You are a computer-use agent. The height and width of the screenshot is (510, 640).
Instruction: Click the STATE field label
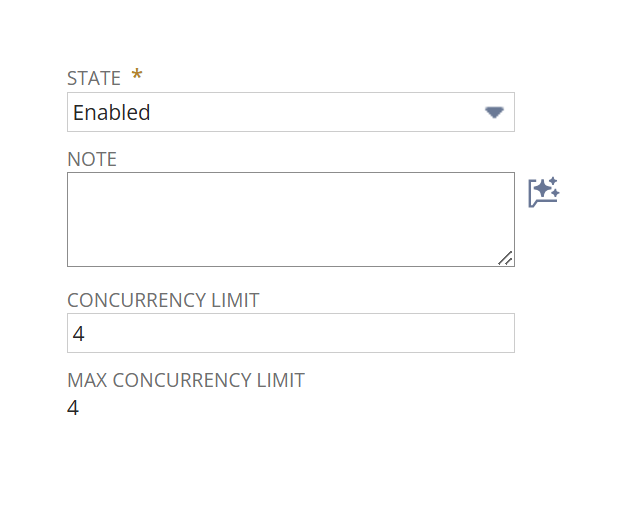pyautogui.click(x=94, y=78)
